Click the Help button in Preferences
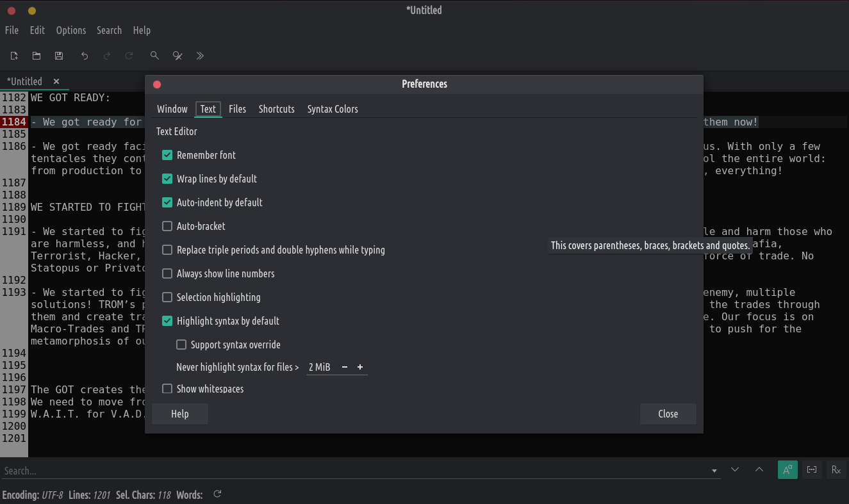The width and height of the screenshot is (849, 504). (x=180, y=414)
